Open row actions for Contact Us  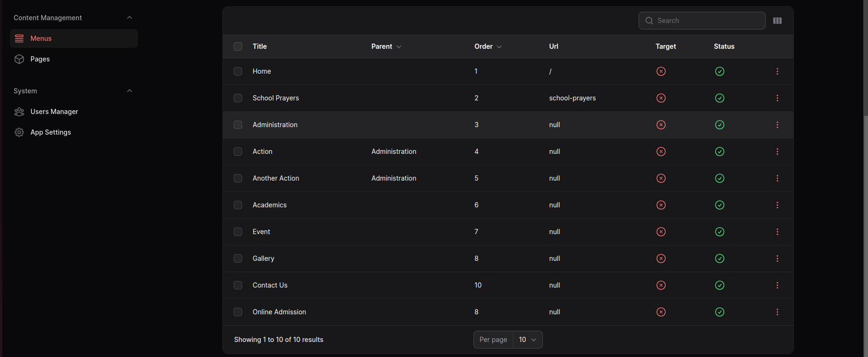coord(777,285)
